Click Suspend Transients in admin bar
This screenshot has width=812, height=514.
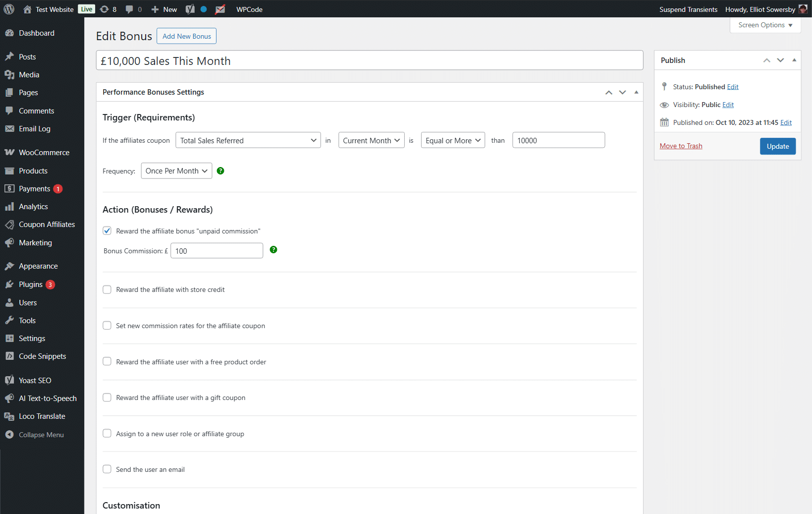(688, 9)
